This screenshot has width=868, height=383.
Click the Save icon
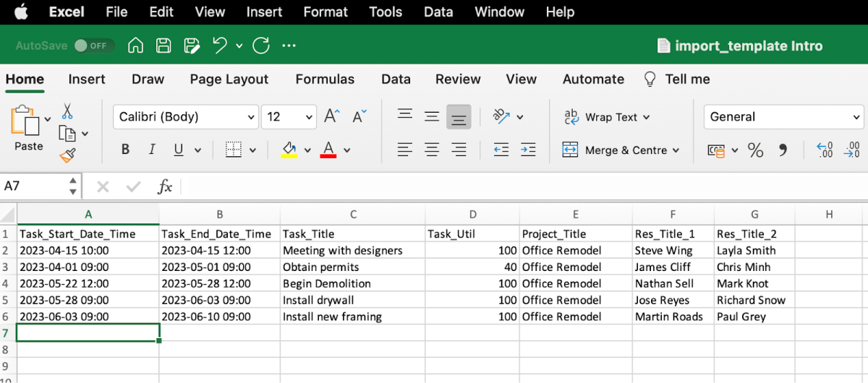pos(164,46)
